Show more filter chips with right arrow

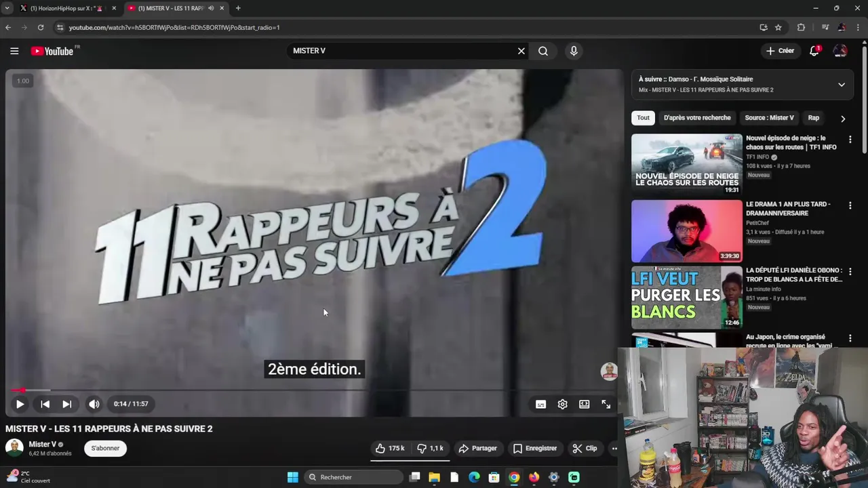(843, 119)
